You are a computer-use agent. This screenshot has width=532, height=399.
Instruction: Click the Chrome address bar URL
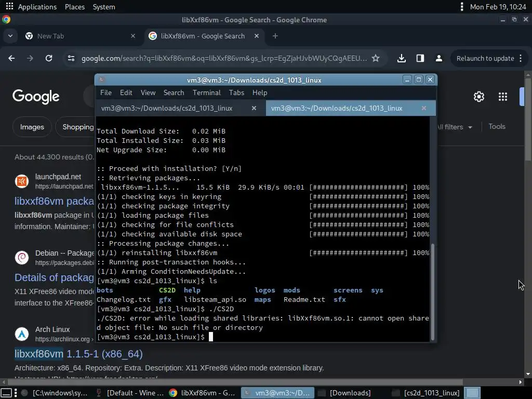(224, 58)
